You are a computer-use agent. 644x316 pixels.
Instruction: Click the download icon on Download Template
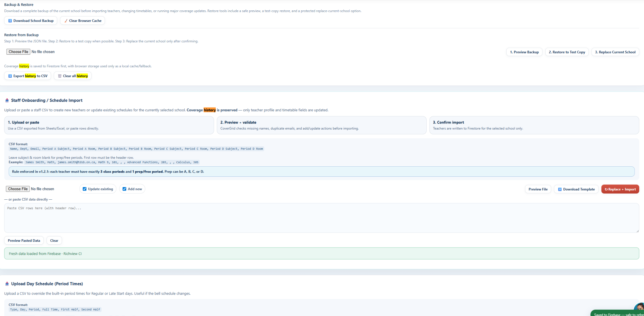point(560,189)
